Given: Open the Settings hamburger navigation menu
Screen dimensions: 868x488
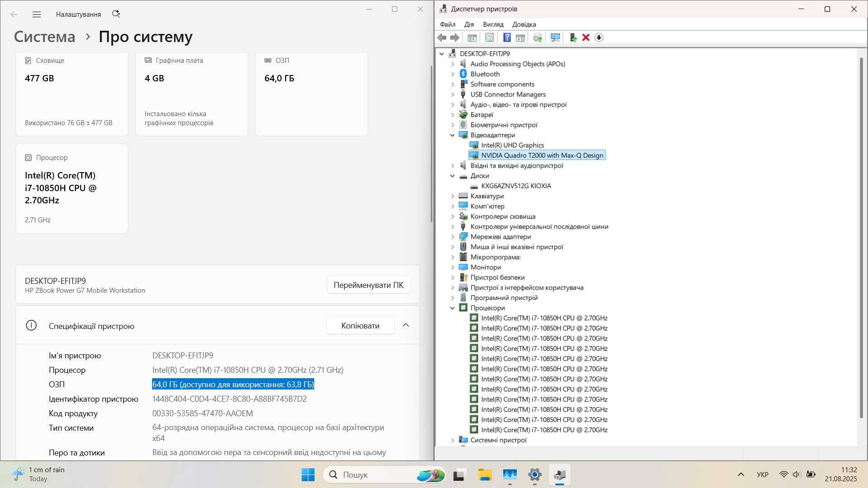Looking at the screenshot, I should 37,14.
